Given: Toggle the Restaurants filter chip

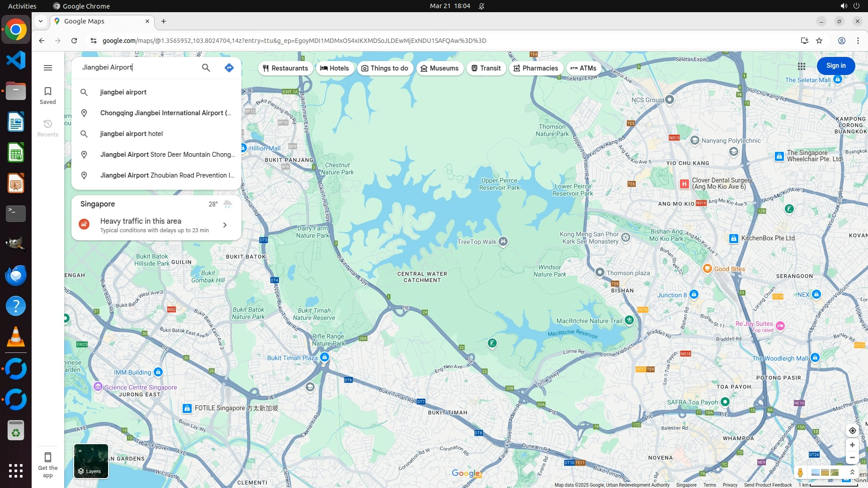Looking at the screenshot, I should pyautogui.click(x=285, y=68).
